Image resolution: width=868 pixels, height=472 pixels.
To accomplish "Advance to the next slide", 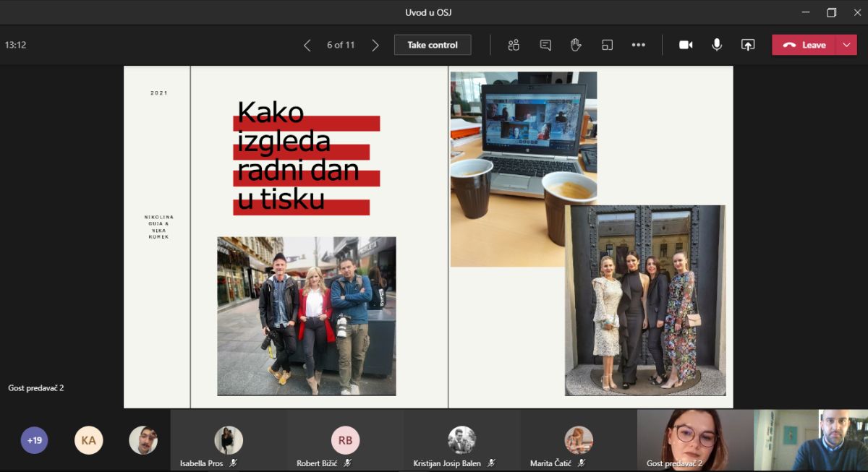I will click(x=375, y=45).
